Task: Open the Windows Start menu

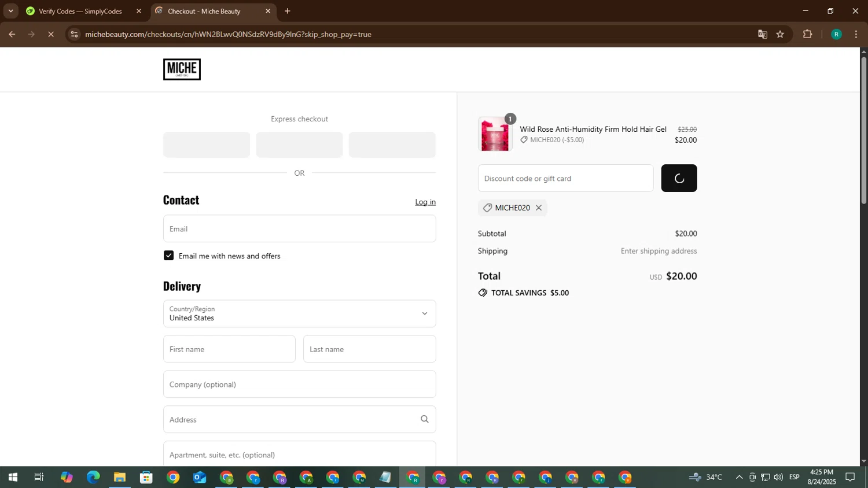Action: pyautogui.click(x=12, y=477)
